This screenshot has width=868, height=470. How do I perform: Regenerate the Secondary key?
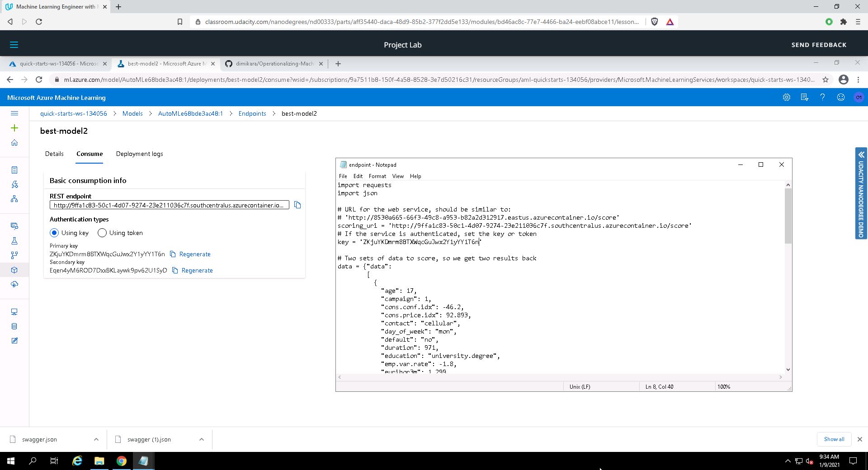[x=197, y=270]
